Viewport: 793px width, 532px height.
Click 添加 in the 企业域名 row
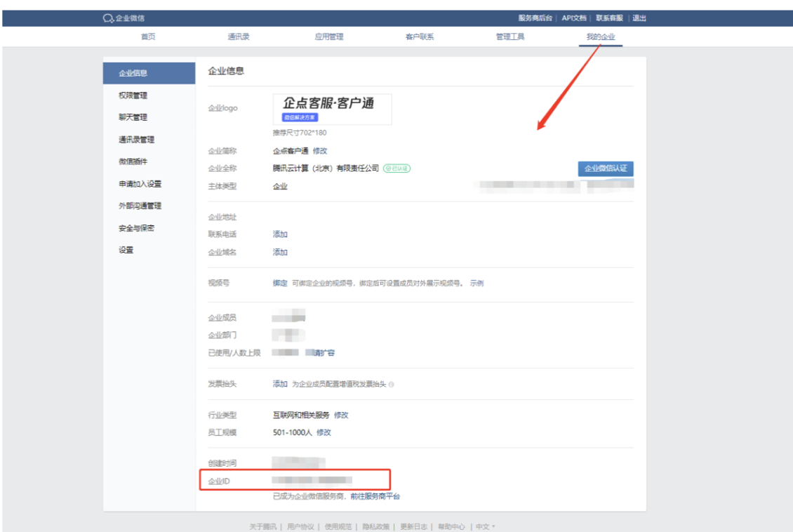(280, 252)
